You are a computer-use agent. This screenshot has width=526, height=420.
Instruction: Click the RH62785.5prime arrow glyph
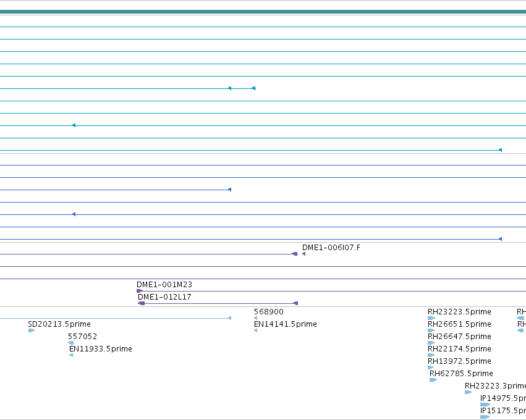[433, 380]
